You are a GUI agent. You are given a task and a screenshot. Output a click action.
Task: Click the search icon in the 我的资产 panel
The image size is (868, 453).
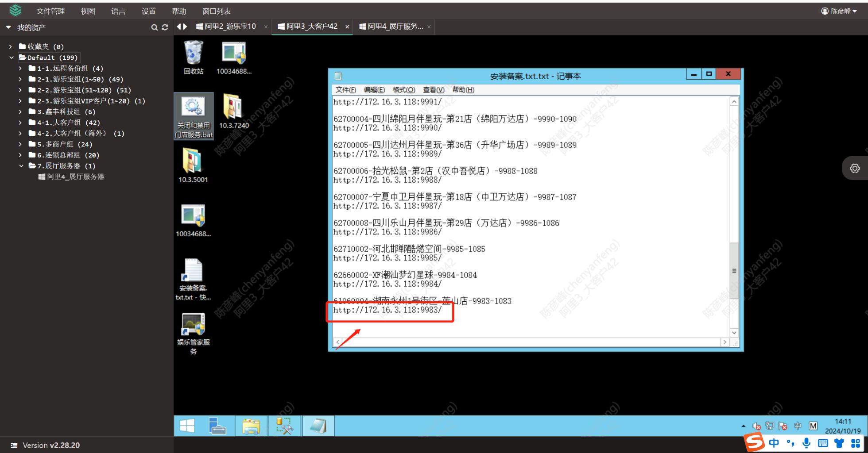(154, 27)
